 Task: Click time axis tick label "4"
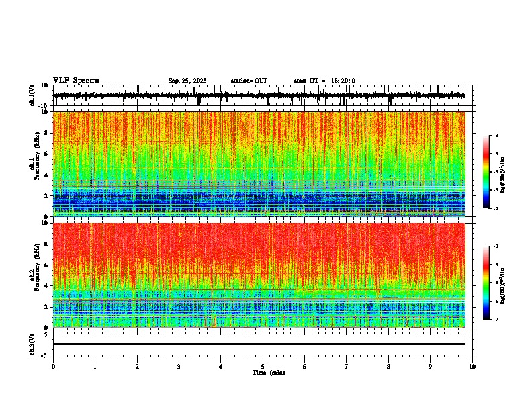tap(220, 367)
